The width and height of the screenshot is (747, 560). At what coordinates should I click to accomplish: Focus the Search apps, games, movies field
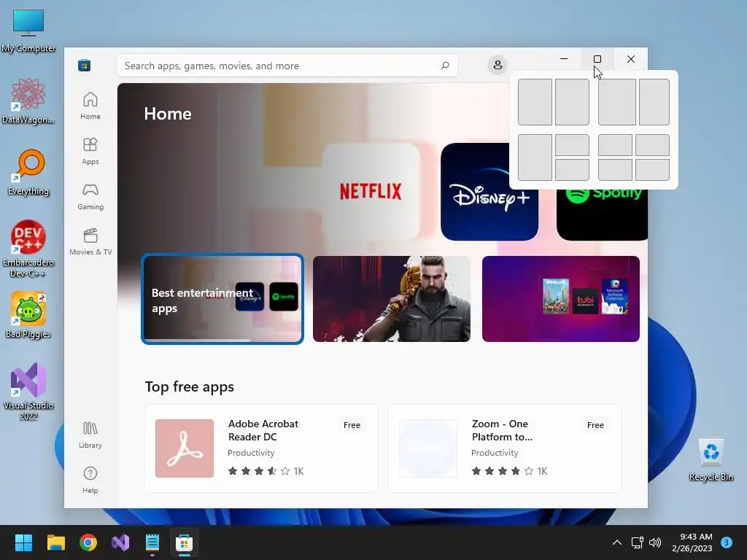tap(287, 65)
